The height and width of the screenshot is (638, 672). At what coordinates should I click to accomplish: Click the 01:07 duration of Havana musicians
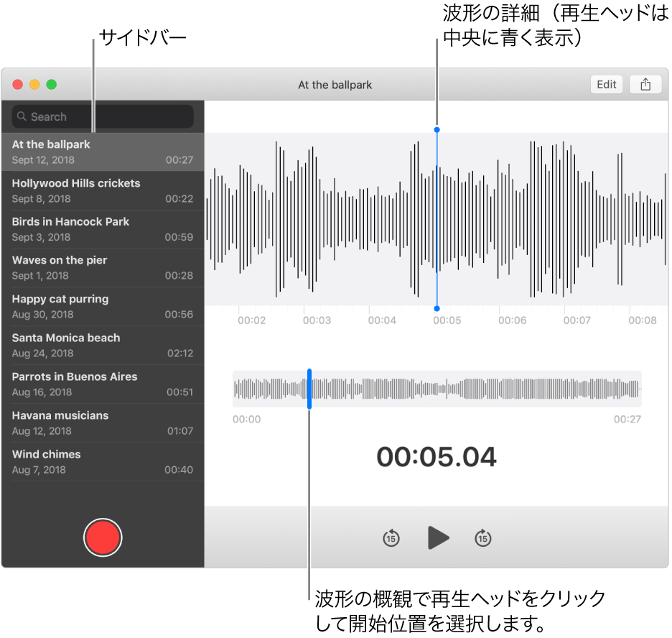coord(180,431)
